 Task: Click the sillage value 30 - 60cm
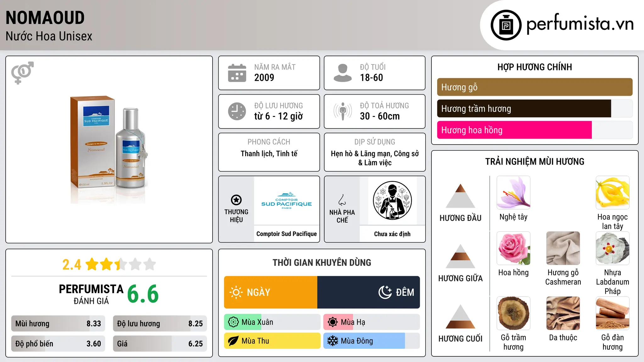click(x=380, y=116)
